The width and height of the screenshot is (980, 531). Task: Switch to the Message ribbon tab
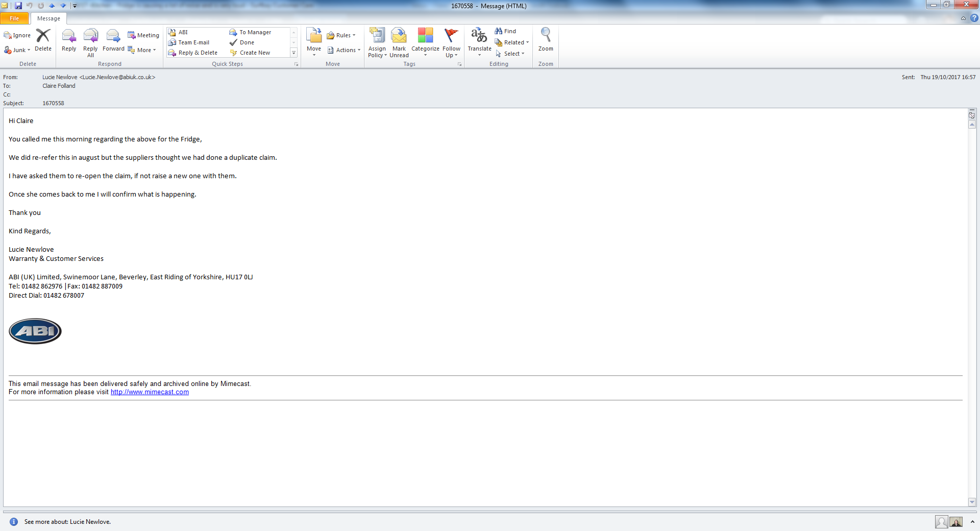[x=48, y=18]
